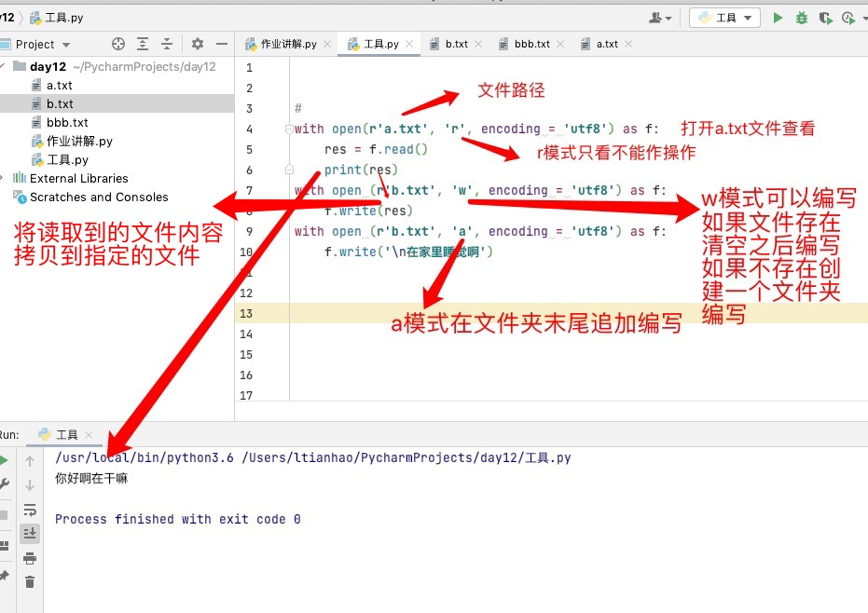Open bbb.txt in the project tree
This screenshot has width=868, height=613.
tap(67, 122)
